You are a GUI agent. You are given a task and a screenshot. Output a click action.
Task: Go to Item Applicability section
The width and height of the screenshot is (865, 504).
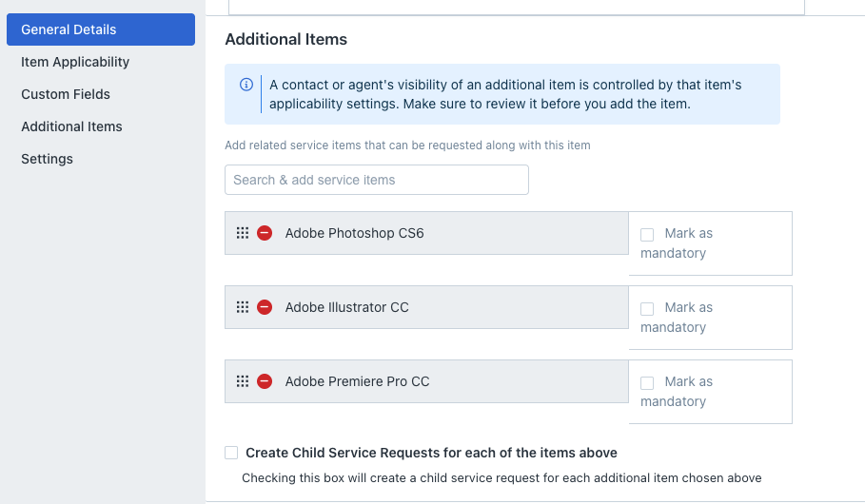coord(75,62)
